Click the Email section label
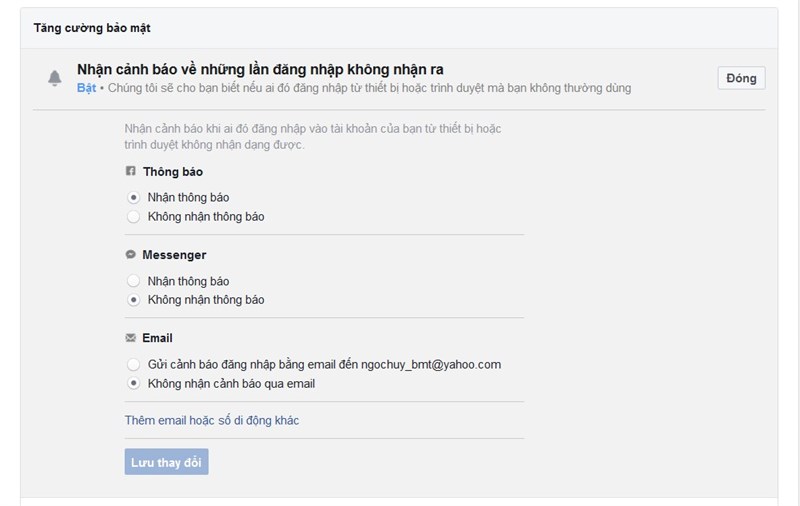 158,338
